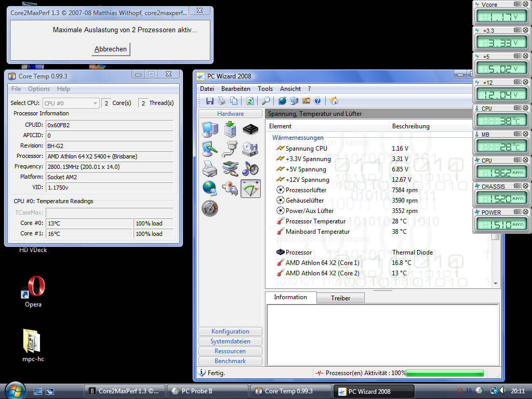
Task: Click the volume speaker icon in system tray
Action: tap(503, 391)
